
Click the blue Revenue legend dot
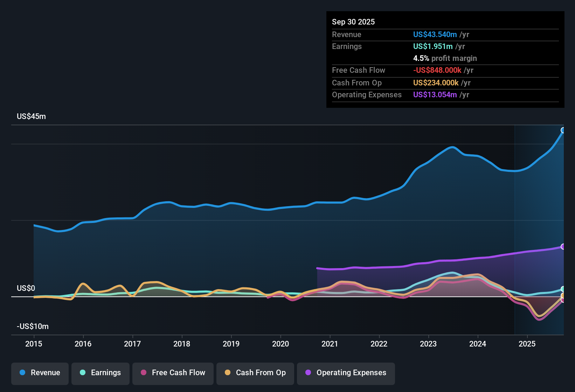coord(22,373)
